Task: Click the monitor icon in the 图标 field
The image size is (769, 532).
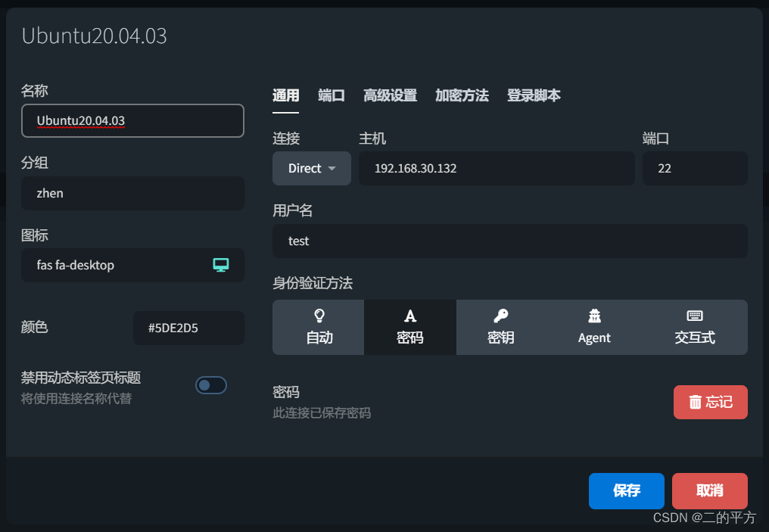Action: [220, 265]
